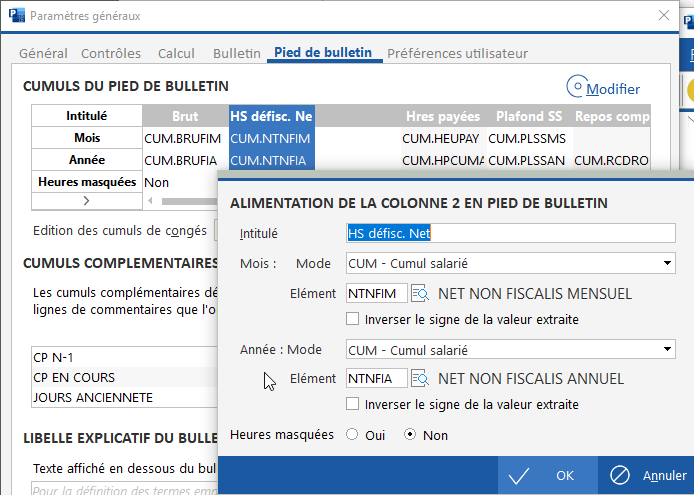Go to Préférences utilisateur tab
This screenshot has width=694, height=495.
457,54
